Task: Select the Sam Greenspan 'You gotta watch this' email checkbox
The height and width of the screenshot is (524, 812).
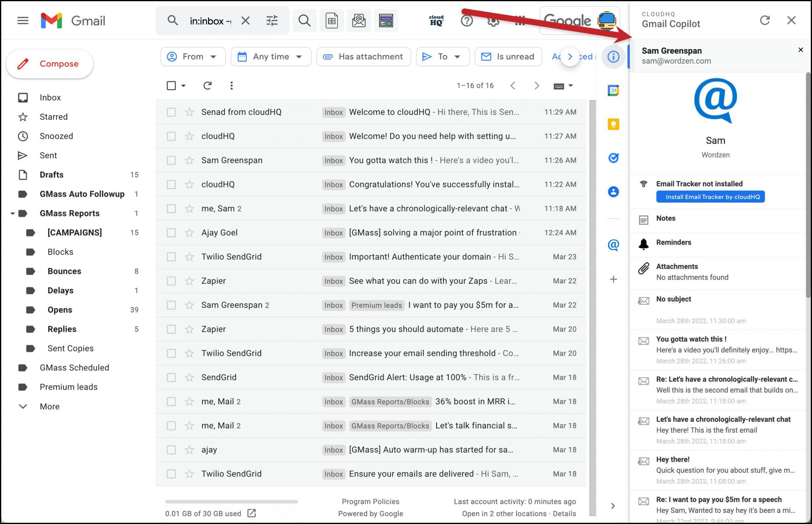Action: [x=171, y=161]
